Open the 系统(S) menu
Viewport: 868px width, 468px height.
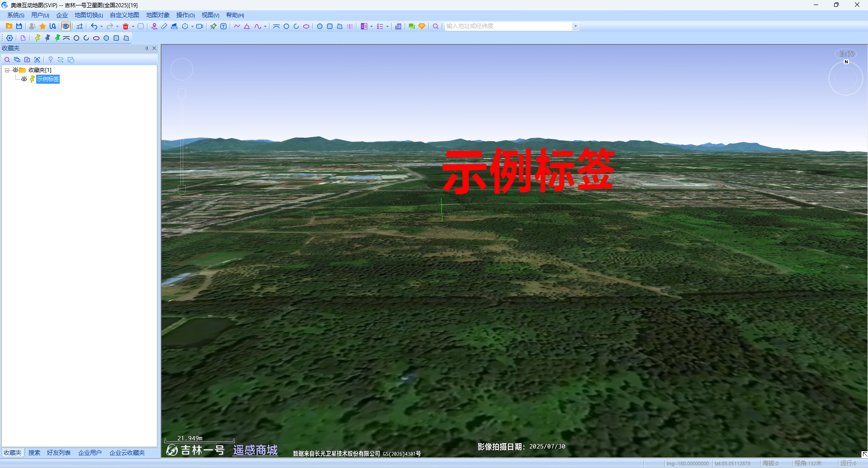[16, 15]
